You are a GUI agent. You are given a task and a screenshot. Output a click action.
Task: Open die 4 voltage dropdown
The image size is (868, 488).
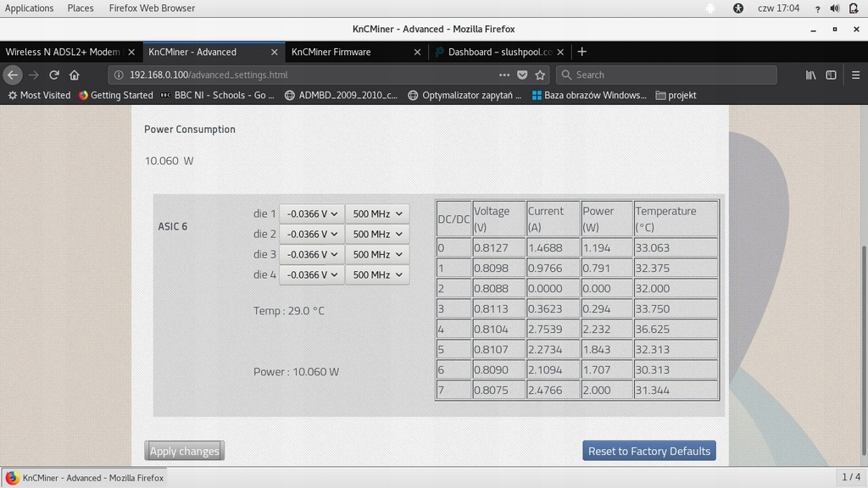click(312, 275)
